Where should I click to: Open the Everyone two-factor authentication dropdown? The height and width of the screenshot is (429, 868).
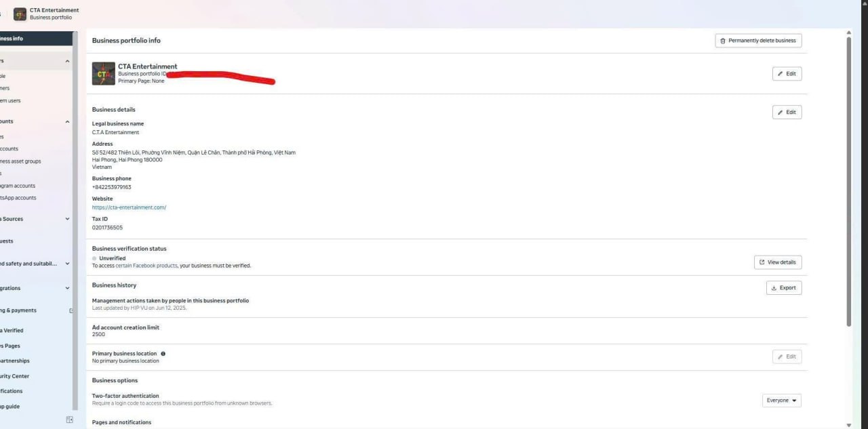(x=782, y=401)
